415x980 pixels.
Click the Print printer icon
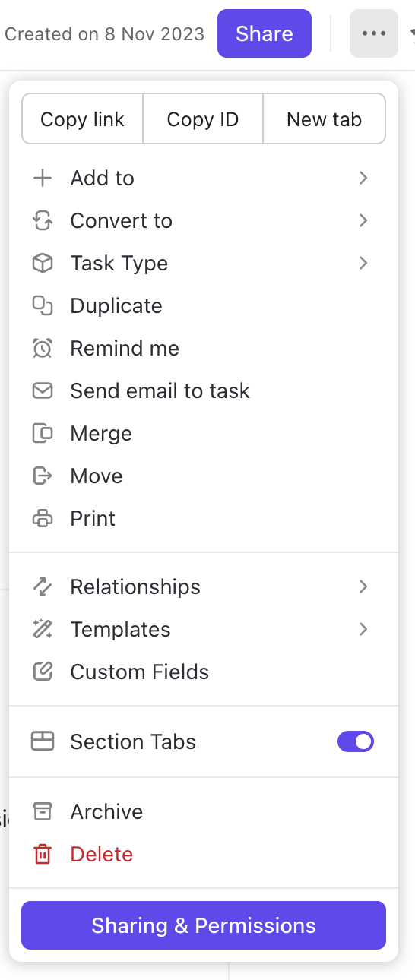tap(43, 519)
